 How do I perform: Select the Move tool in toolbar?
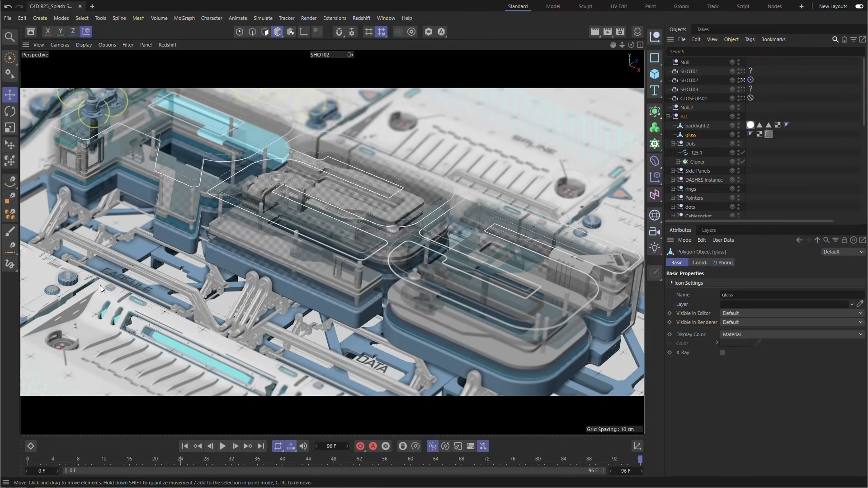9,94
